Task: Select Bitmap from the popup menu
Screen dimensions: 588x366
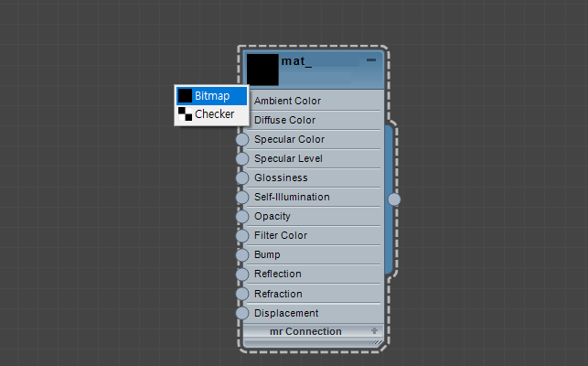Action: point(211,96)
